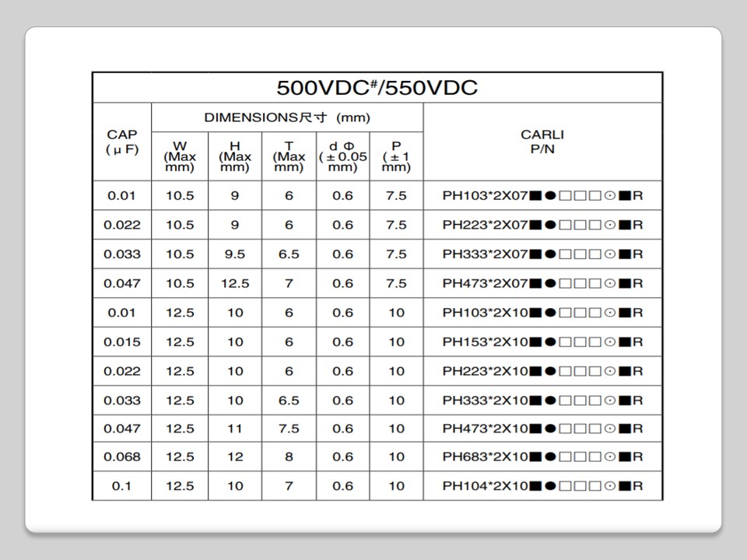Click the 500VDC#/550VDC table title

[377, 87]
